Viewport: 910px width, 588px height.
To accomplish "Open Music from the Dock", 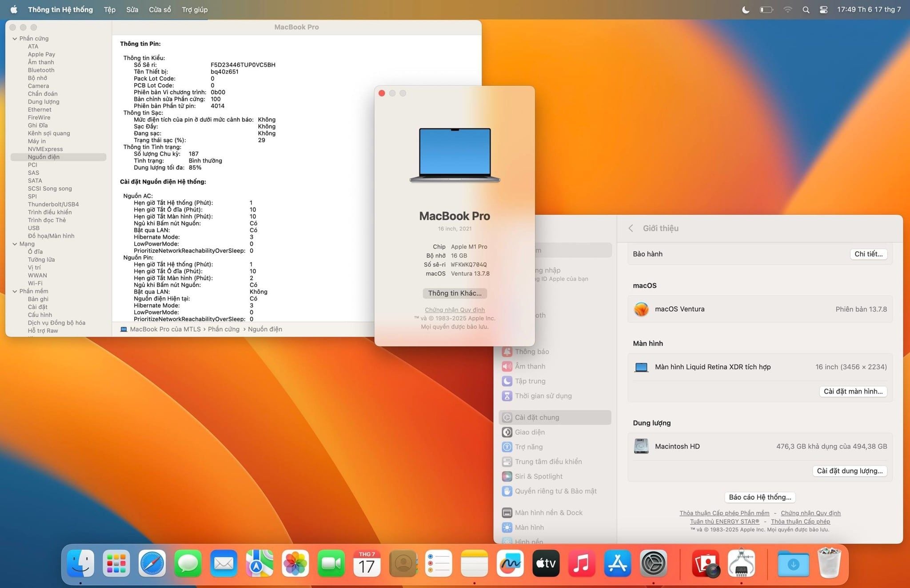I will (x=582, y=563).
